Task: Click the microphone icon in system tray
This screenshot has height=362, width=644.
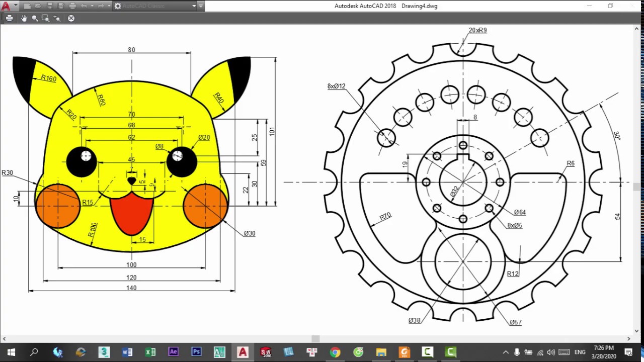Action: (x=517, y=352)
